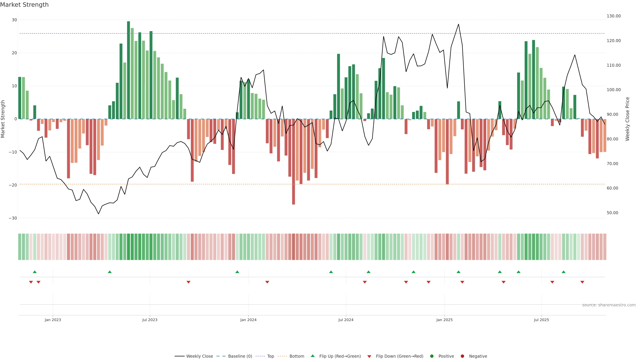Click the Market Strength chart title
Screen dimensions: 644x362
[x=24, y=5]
